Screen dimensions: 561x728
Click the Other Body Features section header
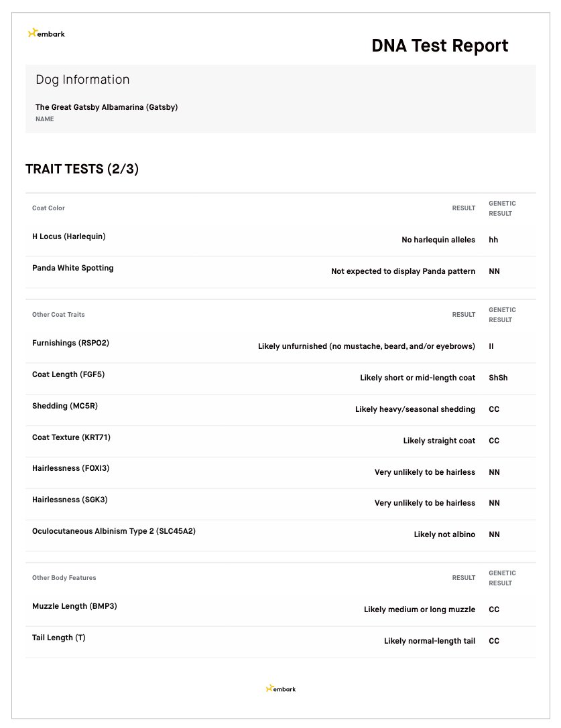tap(64, 577)
